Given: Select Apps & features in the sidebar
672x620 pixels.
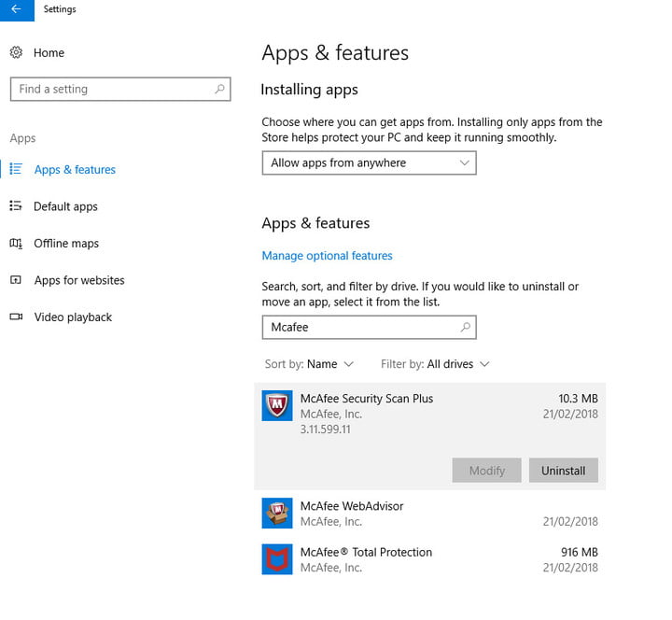Looking at the screenshot, I should point(75,169).
